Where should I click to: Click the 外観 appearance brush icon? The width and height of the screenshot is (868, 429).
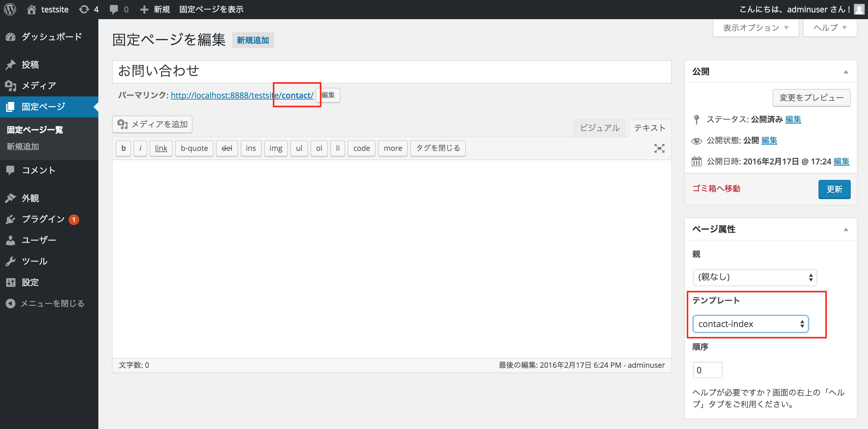point(11,198)
